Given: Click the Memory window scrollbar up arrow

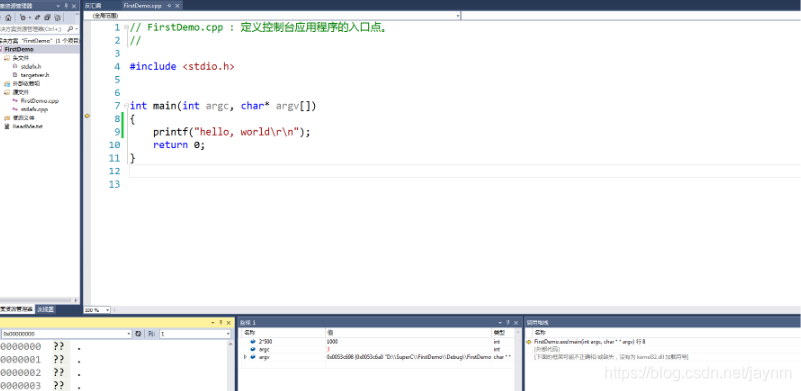Looking at the screenshot, I should click(229, 343).
